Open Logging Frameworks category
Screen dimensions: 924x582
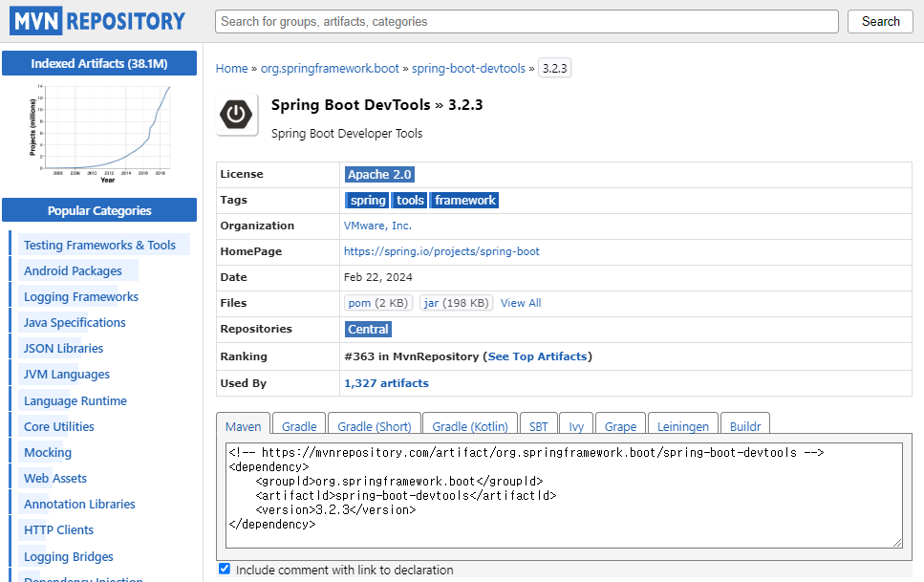81,297
